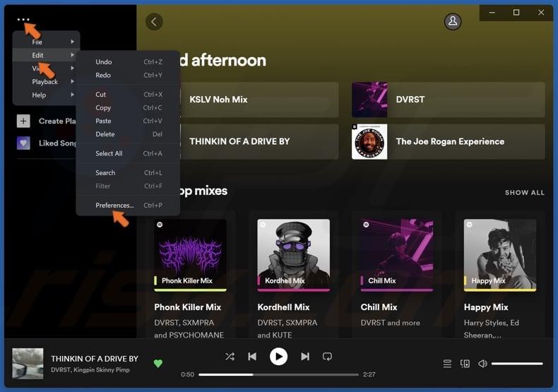Seek on the song progress bar
This screenshot has height=392, width=558.
[278, 374]
